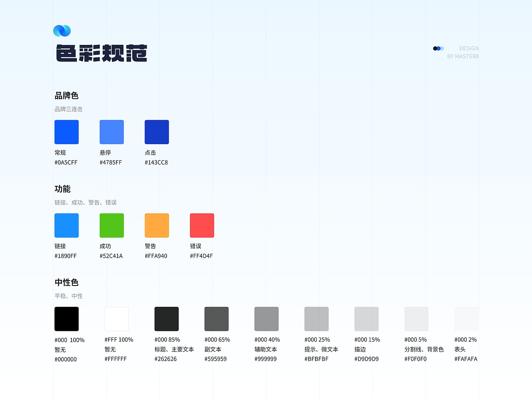532x399 pixels.
Task: Click the 提示、微文本 usage label
Action: (321, 350)
